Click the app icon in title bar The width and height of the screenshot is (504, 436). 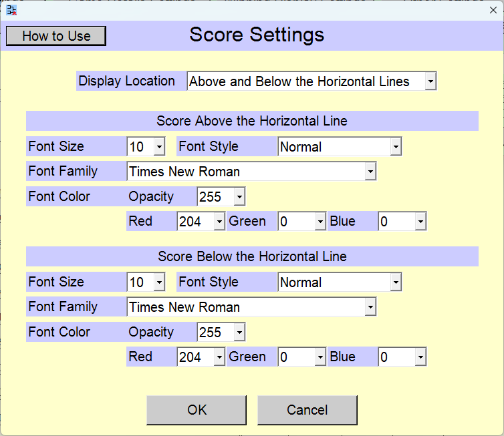click(11, 10)
